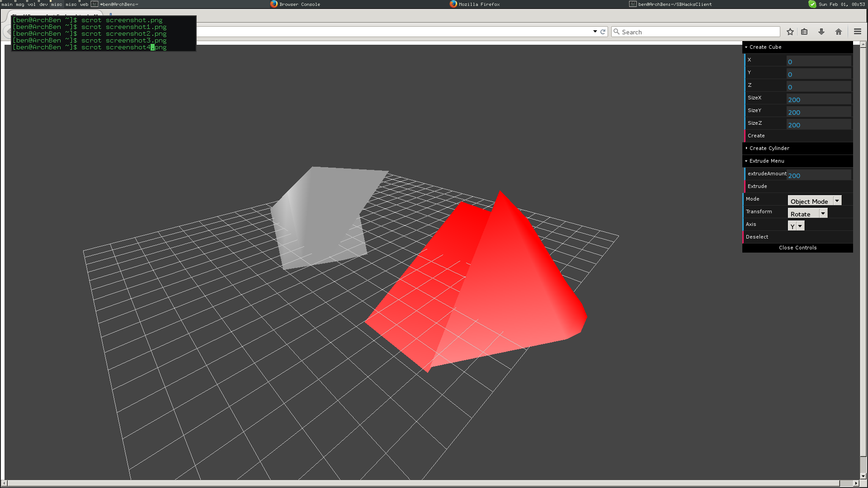Click the Create button for cube

(x=756, y=136)
